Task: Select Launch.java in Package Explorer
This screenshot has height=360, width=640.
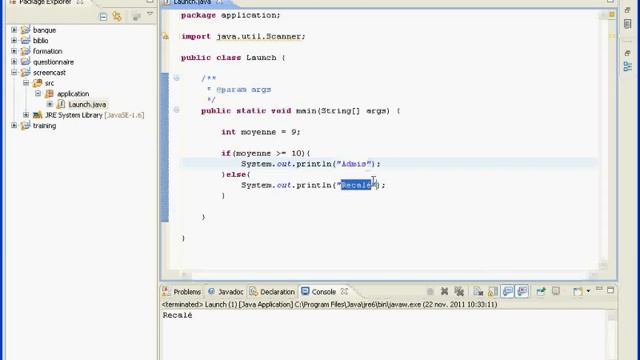Action: point(87,104)
